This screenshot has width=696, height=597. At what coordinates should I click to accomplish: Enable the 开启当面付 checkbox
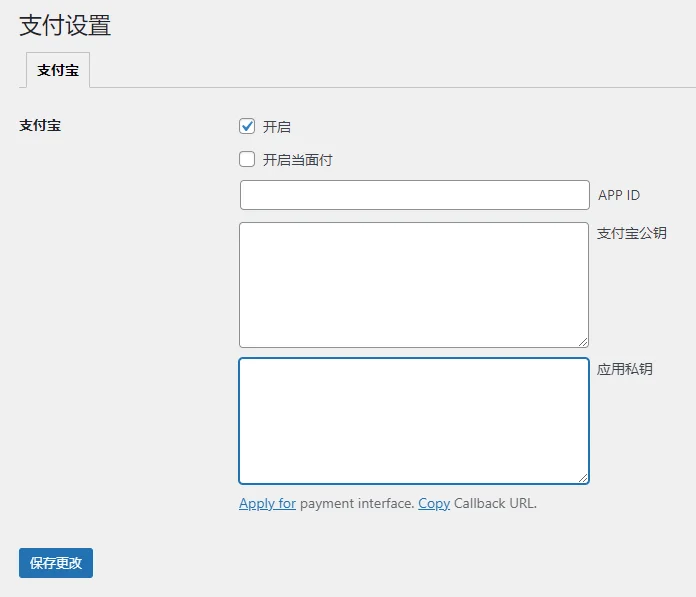[247, 159]
